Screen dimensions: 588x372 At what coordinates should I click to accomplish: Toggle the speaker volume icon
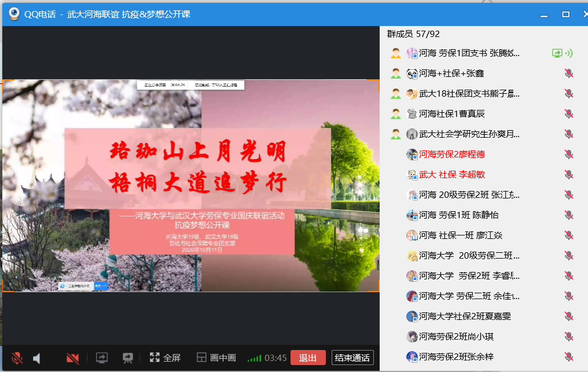point(37,358)
